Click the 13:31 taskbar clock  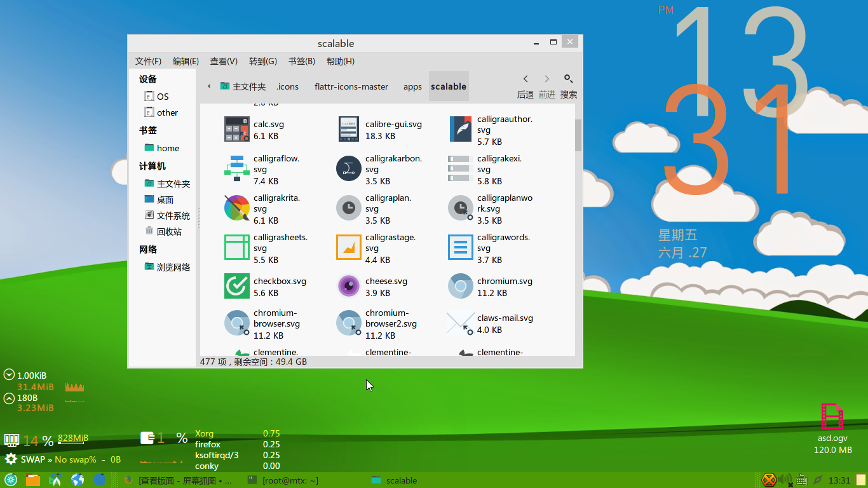(839, 480)
